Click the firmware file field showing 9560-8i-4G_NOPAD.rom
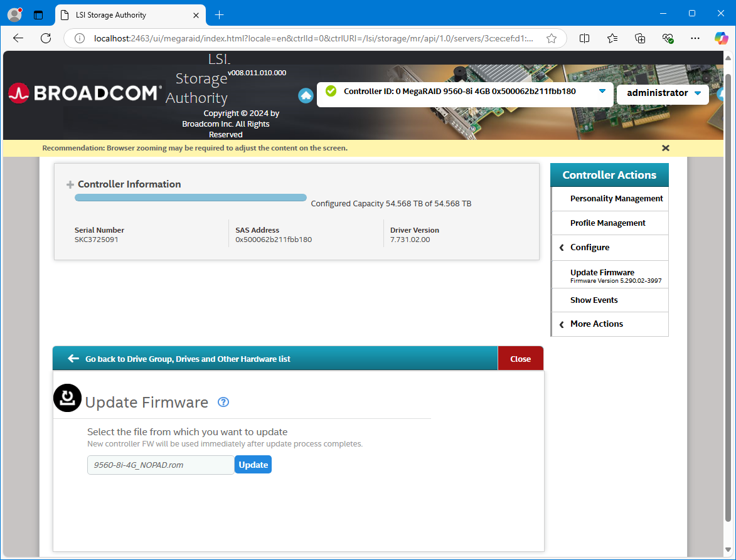This screenshot has width=736, height=560. point(161,465)
